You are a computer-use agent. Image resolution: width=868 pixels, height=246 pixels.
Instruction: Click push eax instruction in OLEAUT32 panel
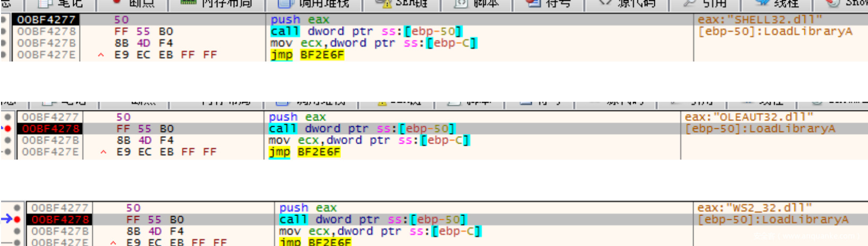tap(297, 117)
